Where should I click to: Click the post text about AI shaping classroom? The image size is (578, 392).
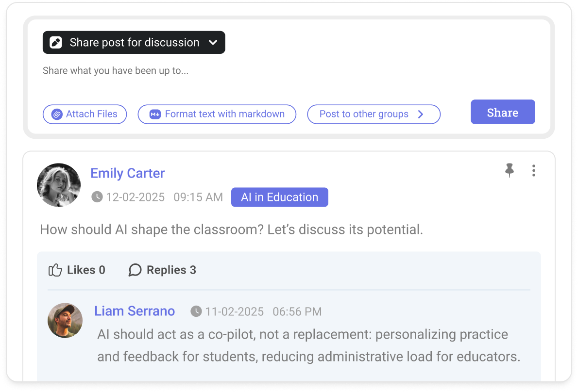(232, 229)
